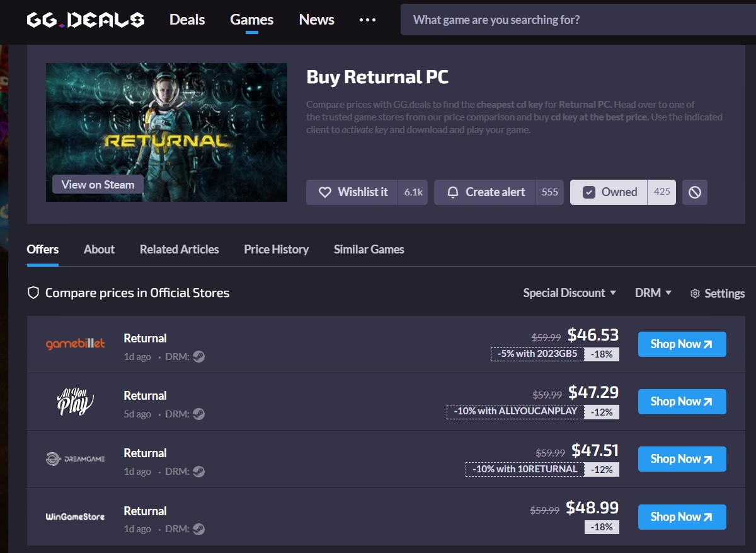756x553 pixels.
Task: Expand the DRM filter dropdown
Action: click(x=653, y=293)
